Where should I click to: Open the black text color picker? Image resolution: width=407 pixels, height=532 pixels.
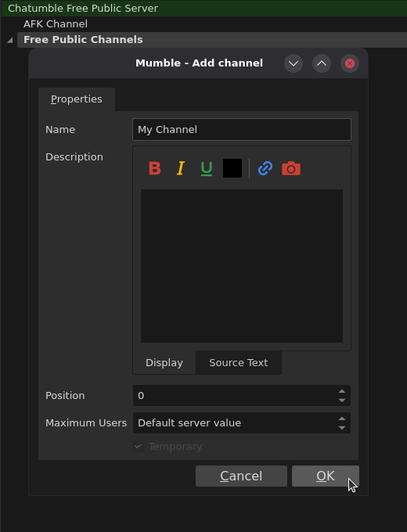232,168
